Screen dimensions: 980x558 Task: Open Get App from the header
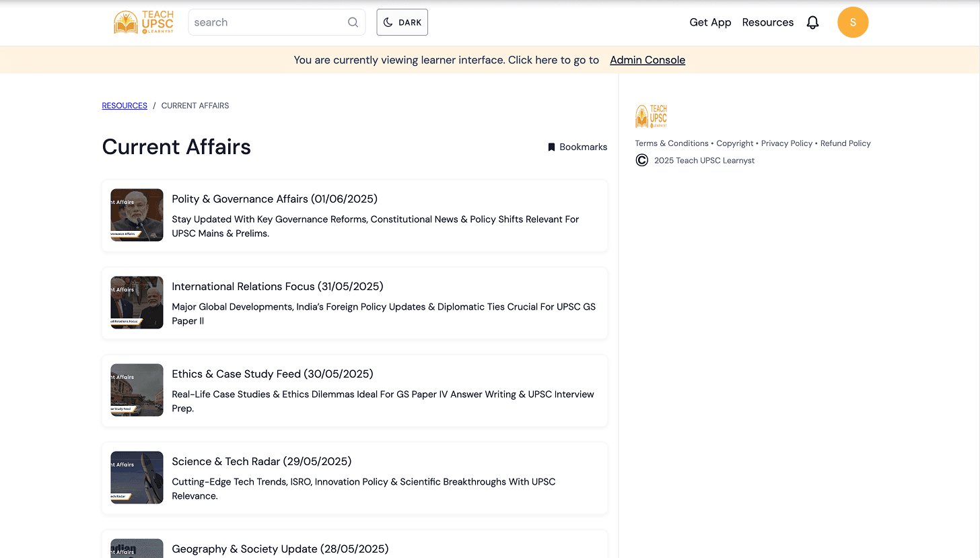[710, 22]
